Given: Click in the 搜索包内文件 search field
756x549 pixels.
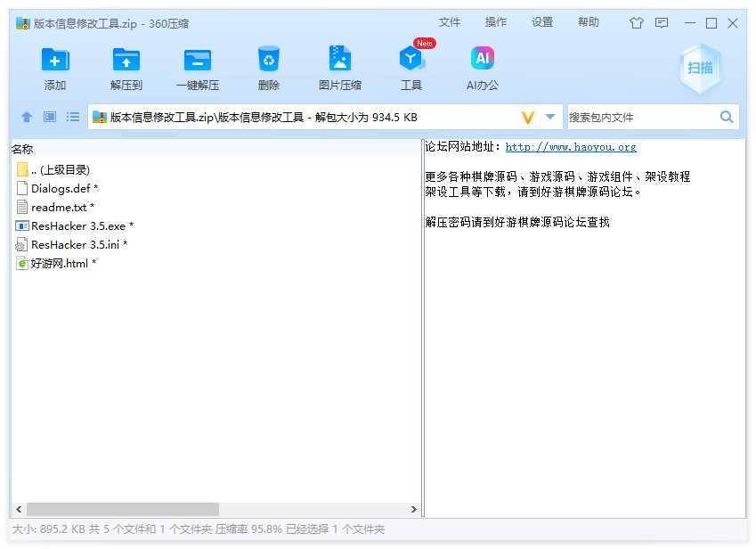Looking at the screenshot, I should coord(641,117).
